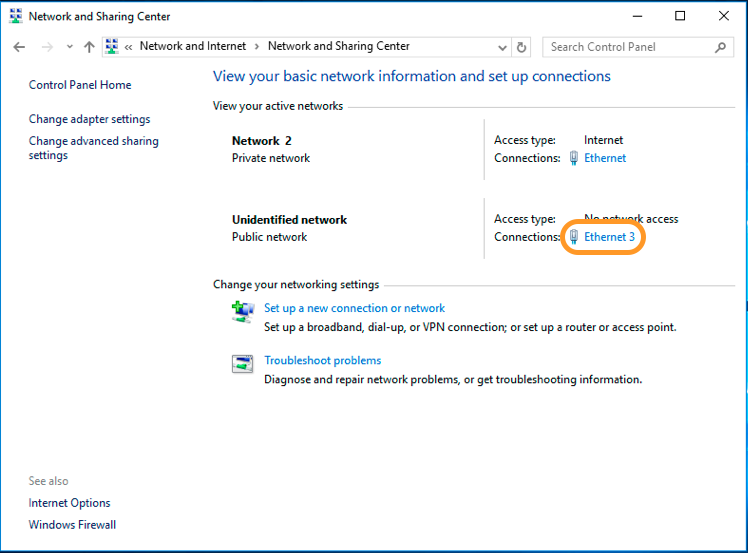The image size is (748, 553).
Task: Open the recent locations dropdown arrow
Action: click(69, 47)
